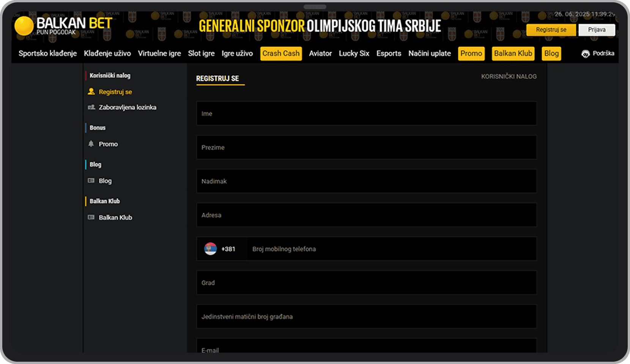Click the Broj mobilnog telefona field
Image resolution: width=630 pixels, height=364 pixels.
pyautogui.click(x=392, y=249)
